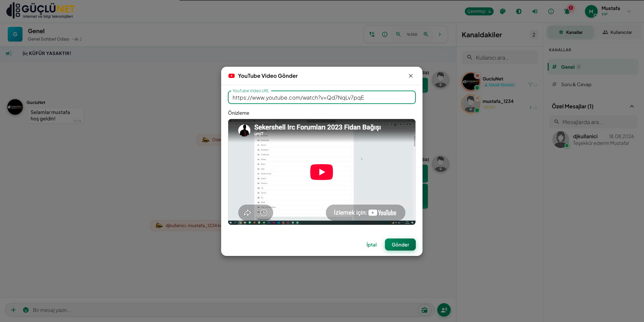
Task: Expand Mustafa profile menu chevron
Action: click(629, 11)
